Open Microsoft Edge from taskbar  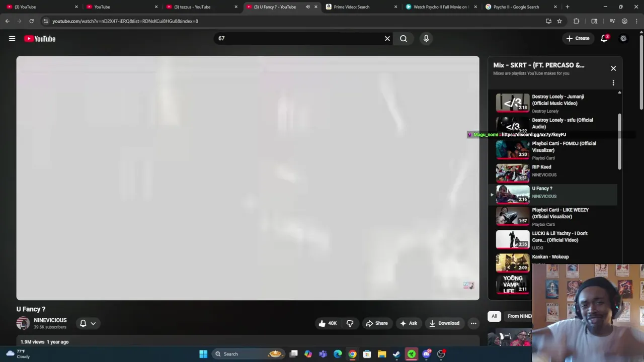[x=338, y=354]
